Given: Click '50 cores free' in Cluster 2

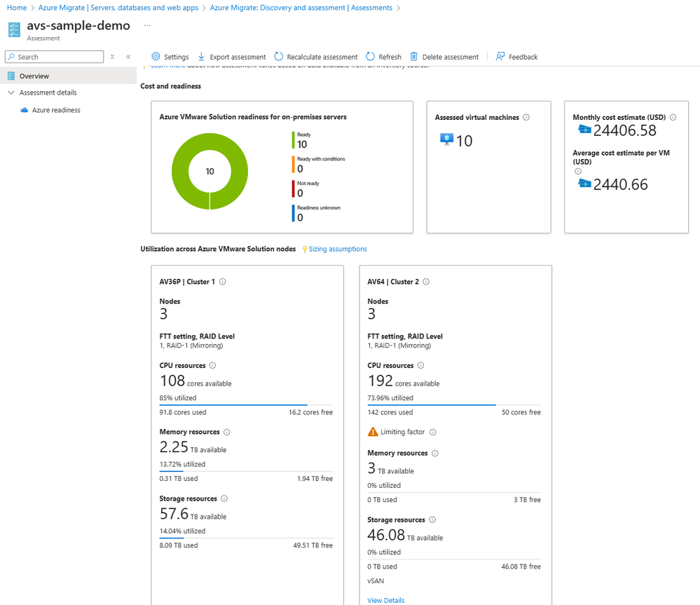Looking at the screenshot, I should [x=521, y=412].
